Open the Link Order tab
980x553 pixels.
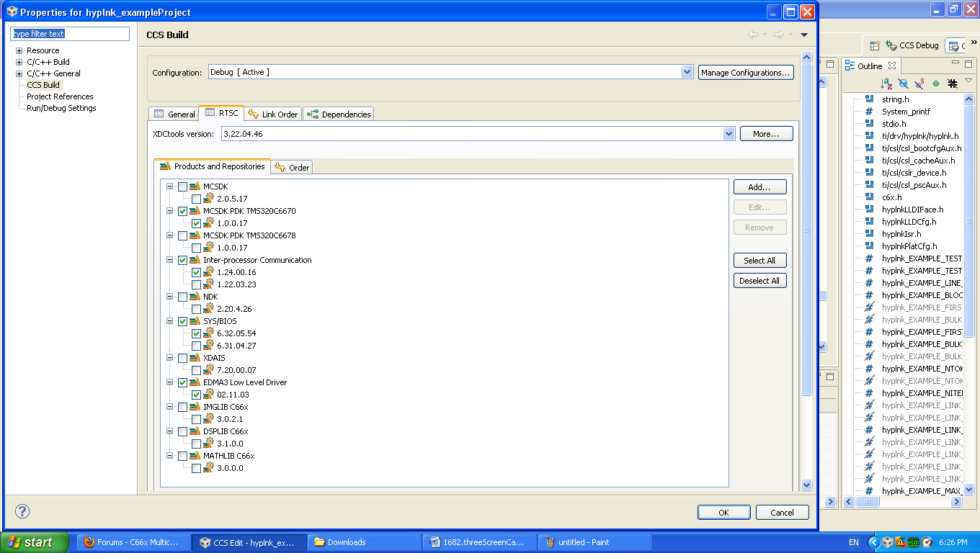(272, 114)
